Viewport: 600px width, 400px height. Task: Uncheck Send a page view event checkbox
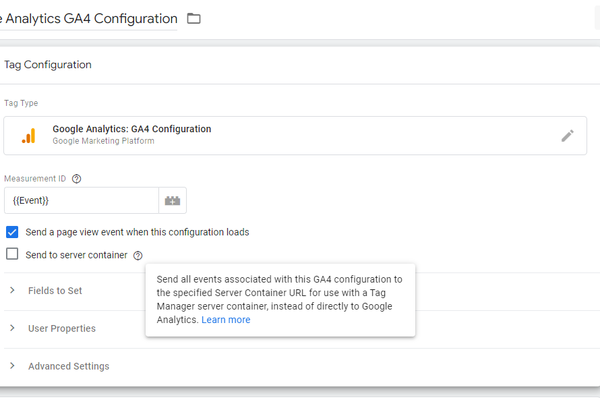pyautogui.click(x=12, y=232)
